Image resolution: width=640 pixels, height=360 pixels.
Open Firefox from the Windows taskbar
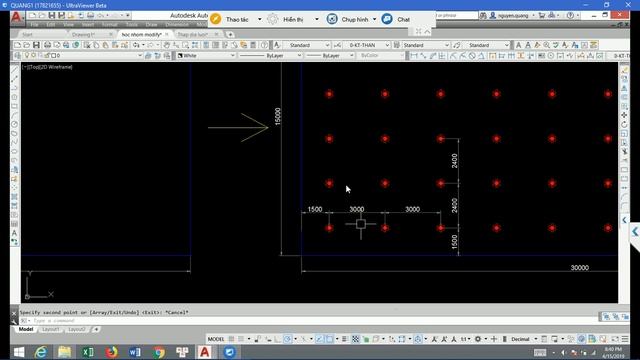(111, 352)
